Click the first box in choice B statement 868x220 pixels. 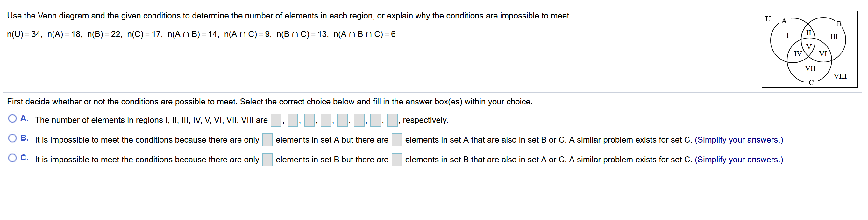pos(267,139)
